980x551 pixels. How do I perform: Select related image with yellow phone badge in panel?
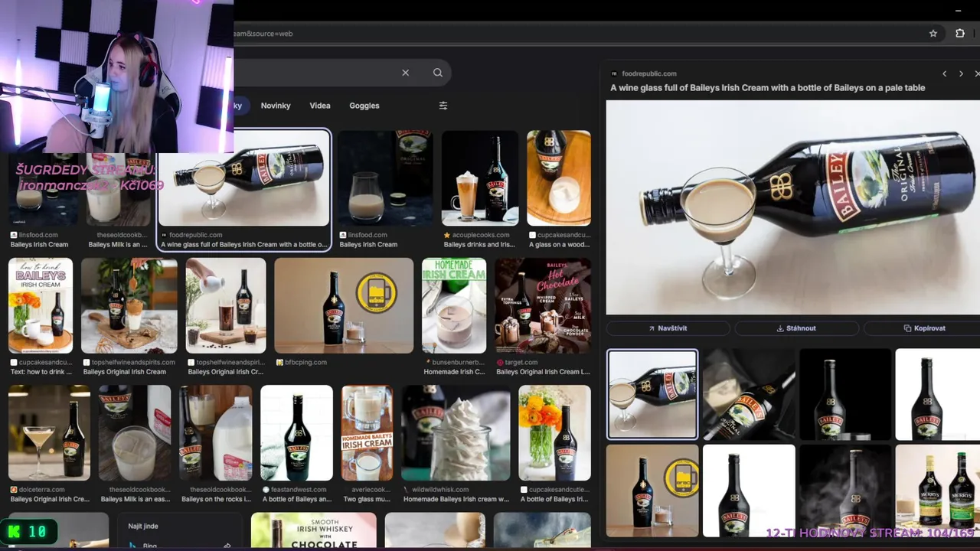[x=652, y=491]
